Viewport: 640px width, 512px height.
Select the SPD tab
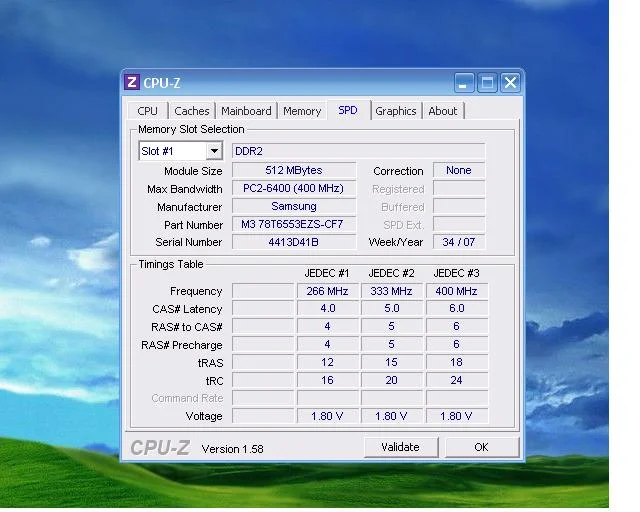click(x=348, y=110)
